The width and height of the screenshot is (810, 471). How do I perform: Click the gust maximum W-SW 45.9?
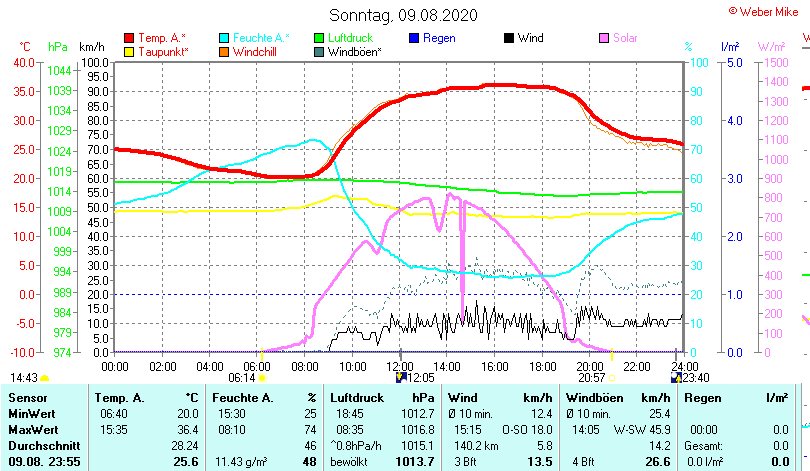(x=642, y=430)
